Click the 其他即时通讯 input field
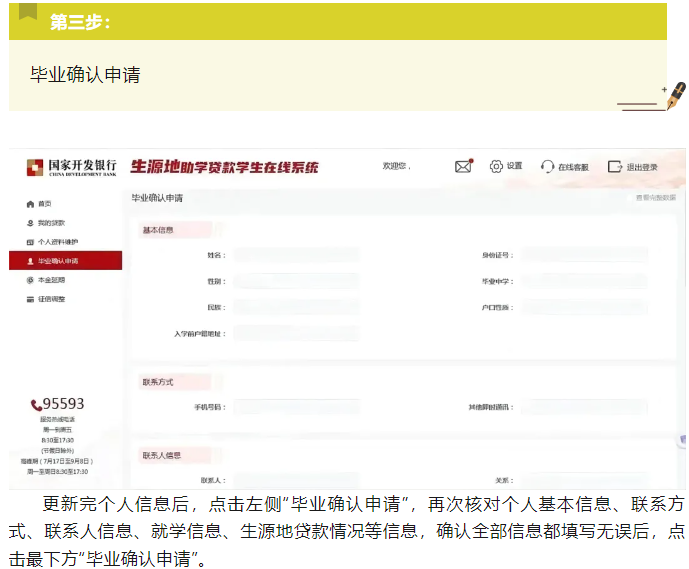 tap(584, 407)
